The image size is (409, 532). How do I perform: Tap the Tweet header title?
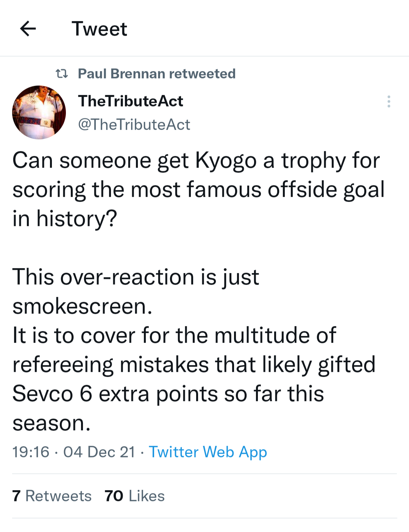tap(99, 29)
